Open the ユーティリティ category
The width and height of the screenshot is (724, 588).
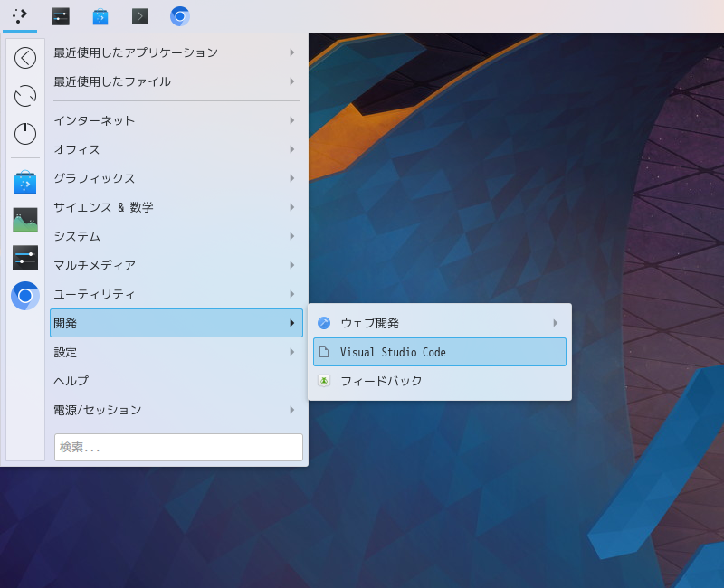point(176,294)
